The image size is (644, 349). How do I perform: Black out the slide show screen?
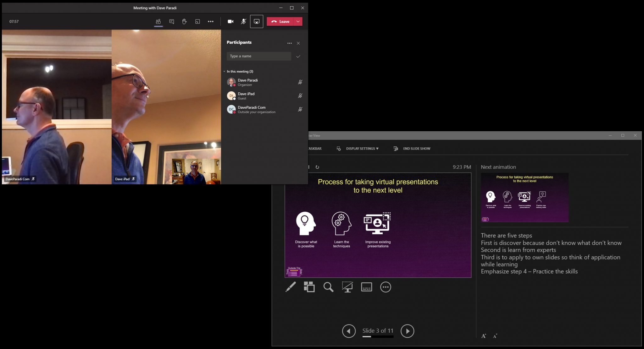pyautogui.click(x=347, y=286)
